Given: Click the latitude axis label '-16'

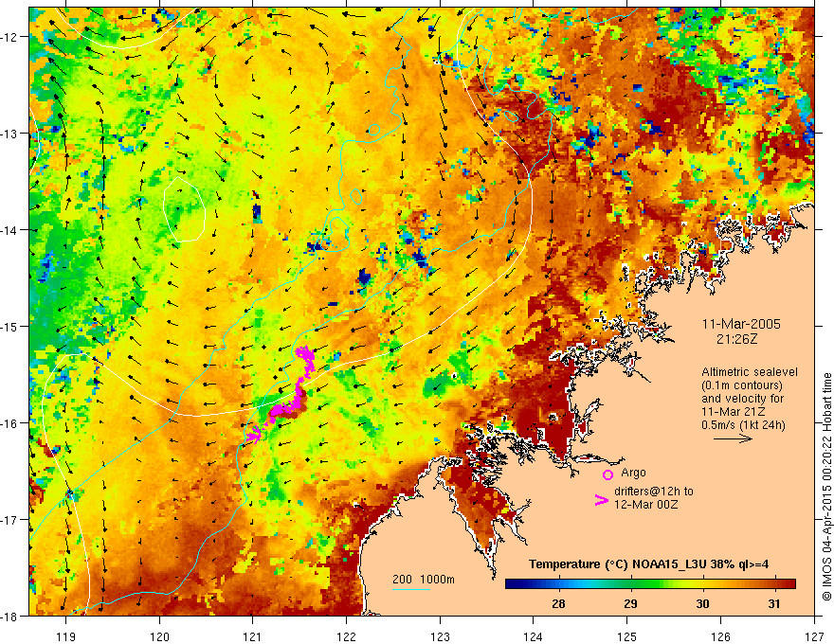Looking at the screenshot, I should coord(9,423).
